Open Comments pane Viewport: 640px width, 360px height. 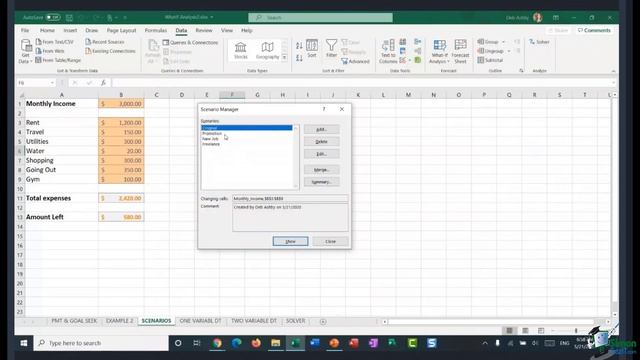(x=594, y=30)
